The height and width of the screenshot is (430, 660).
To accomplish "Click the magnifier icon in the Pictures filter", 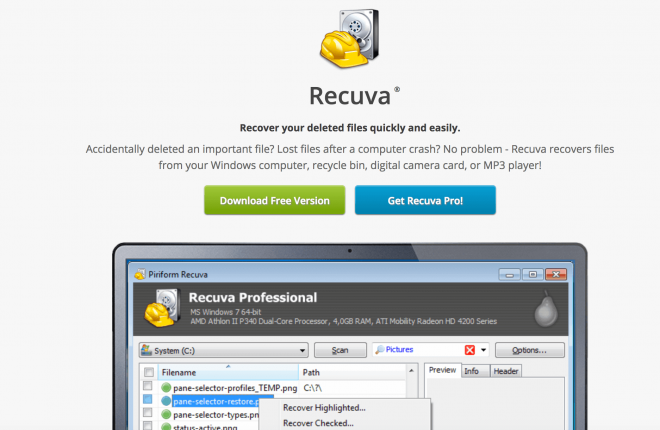I will click(x=380, y=350).
